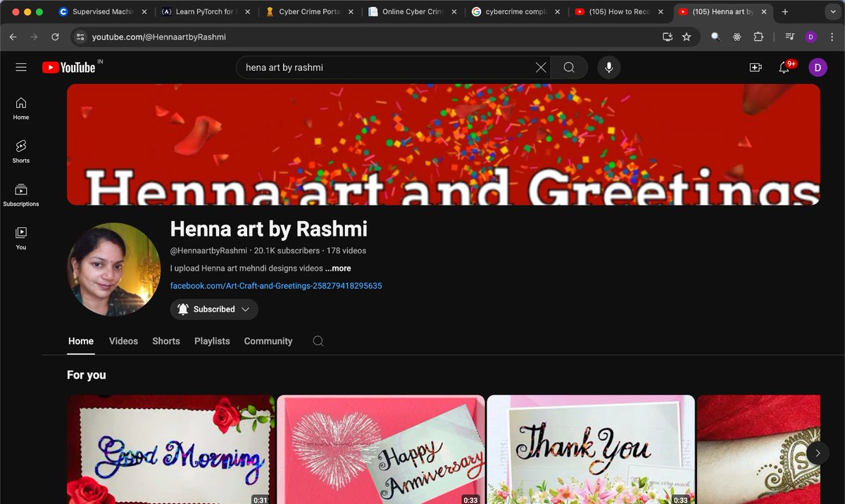Open the Good Morning video thumbnail

coord(170,449)
